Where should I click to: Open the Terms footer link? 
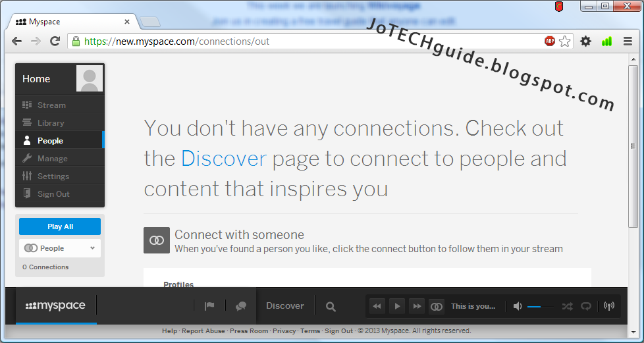point(310,330)
